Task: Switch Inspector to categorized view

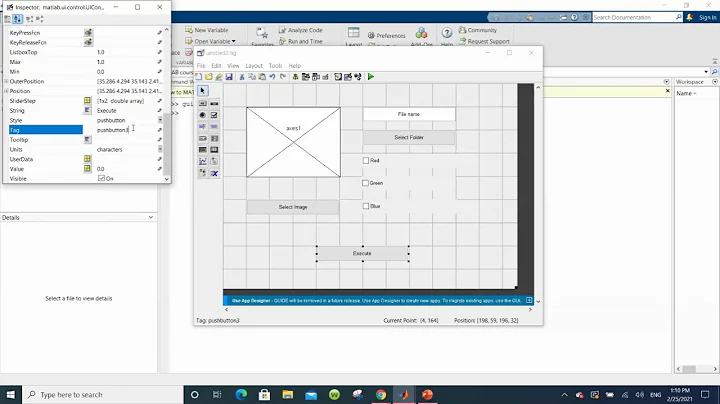Action: [7, 19]
